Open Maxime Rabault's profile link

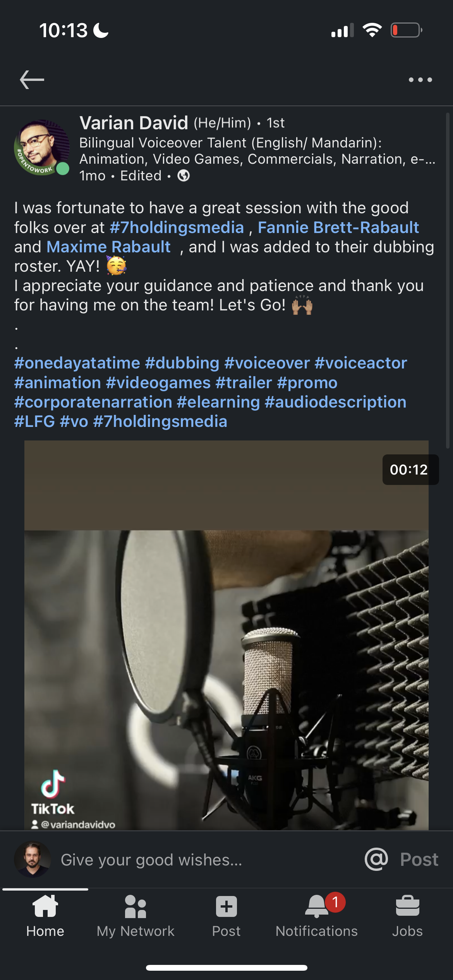pos(108,247)
